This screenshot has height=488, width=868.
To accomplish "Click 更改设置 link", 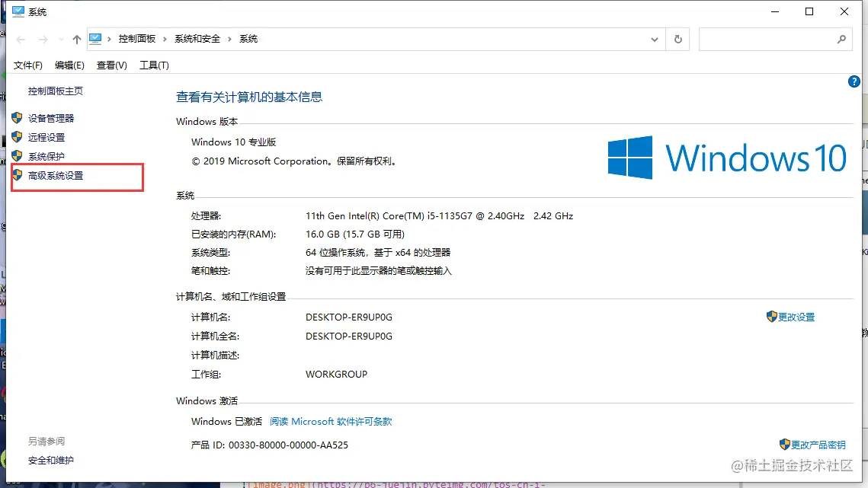I will coord(796,317).
